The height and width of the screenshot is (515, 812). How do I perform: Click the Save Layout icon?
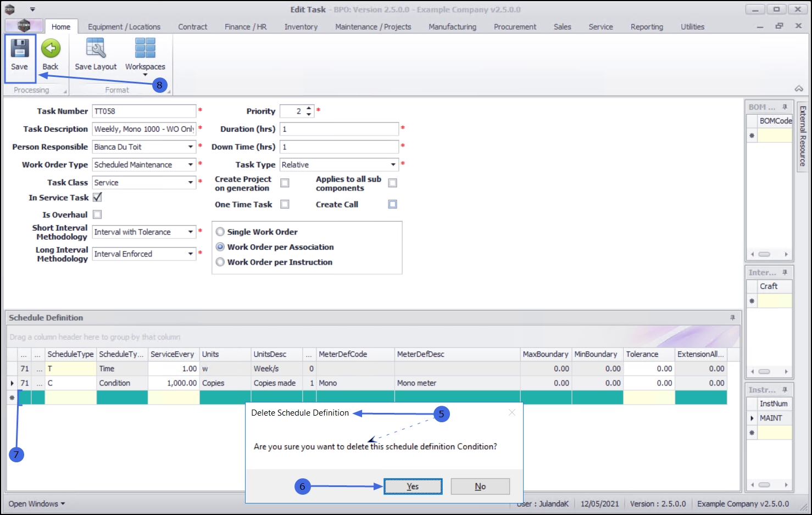(96, 48)
